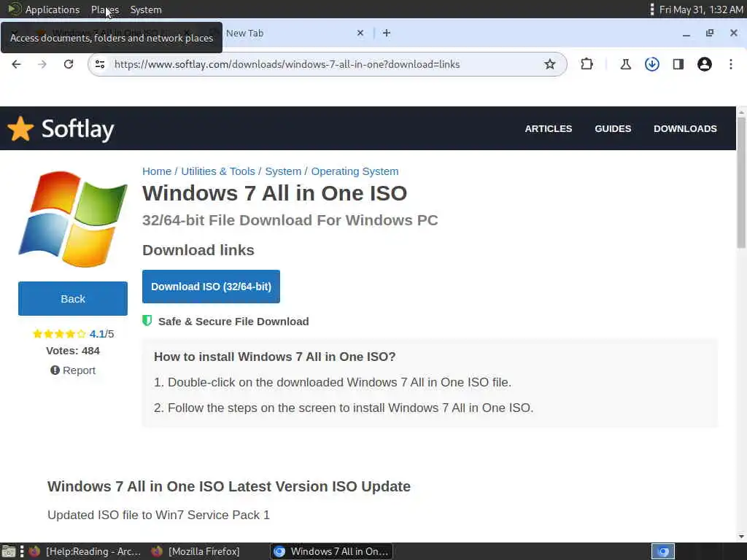747x560 pixels.
Task: Click Windows 7 All in One ISO heading
Action: point(274,192)
